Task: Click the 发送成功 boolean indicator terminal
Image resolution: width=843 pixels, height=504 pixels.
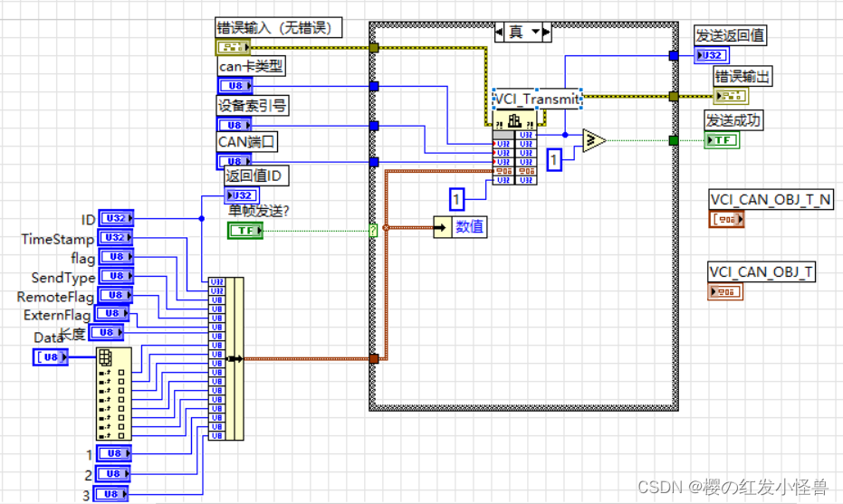Action: (722, 140)
